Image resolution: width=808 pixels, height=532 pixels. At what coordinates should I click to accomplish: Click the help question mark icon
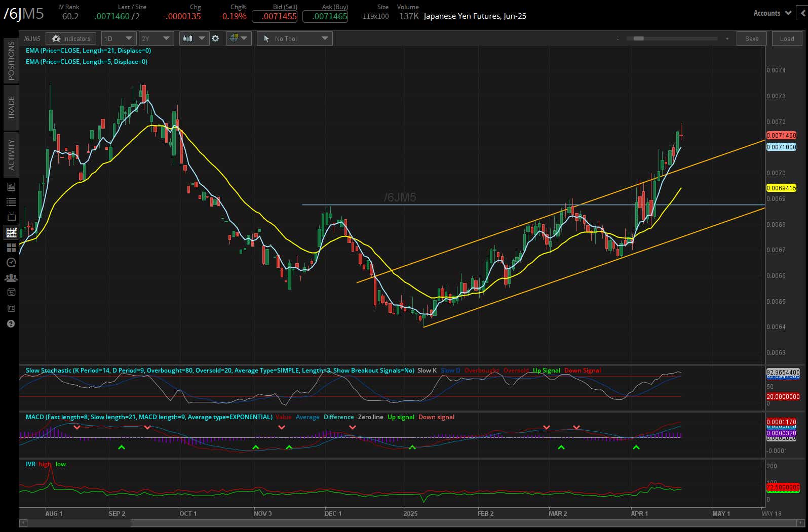pyautogui.click(x=11, y=324)
